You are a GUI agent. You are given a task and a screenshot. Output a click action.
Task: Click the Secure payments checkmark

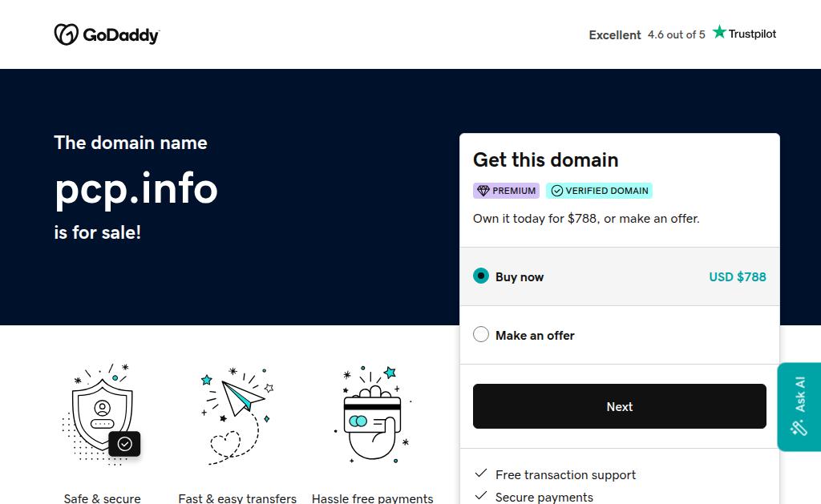pyautogui.click(x=481, y=496)
